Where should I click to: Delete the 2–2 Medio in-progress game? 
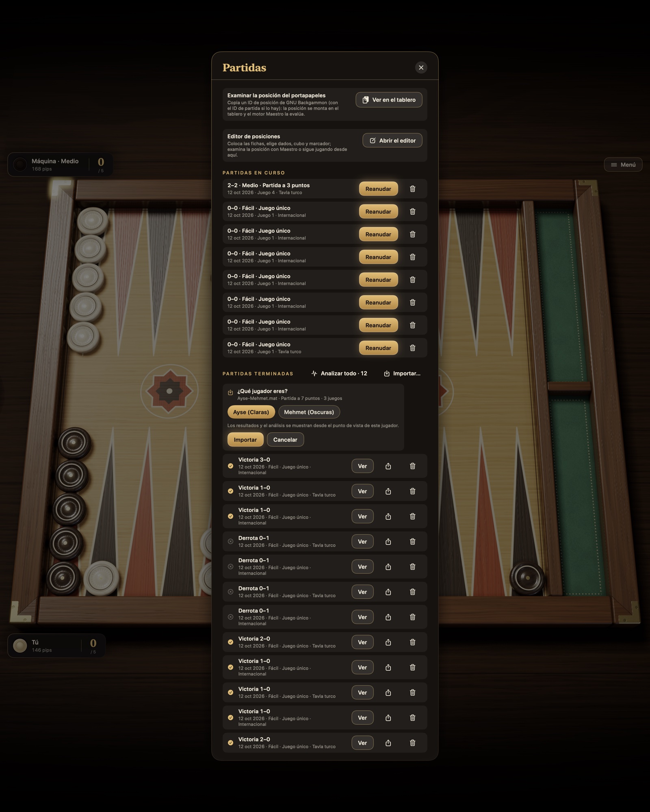tap(412, 189)
